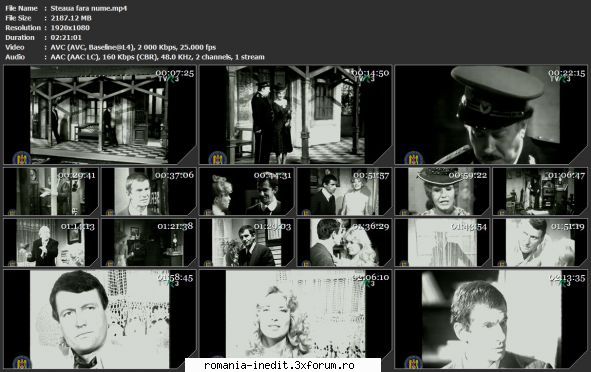Click the file name Steaua fara nume.mp4

89,8
